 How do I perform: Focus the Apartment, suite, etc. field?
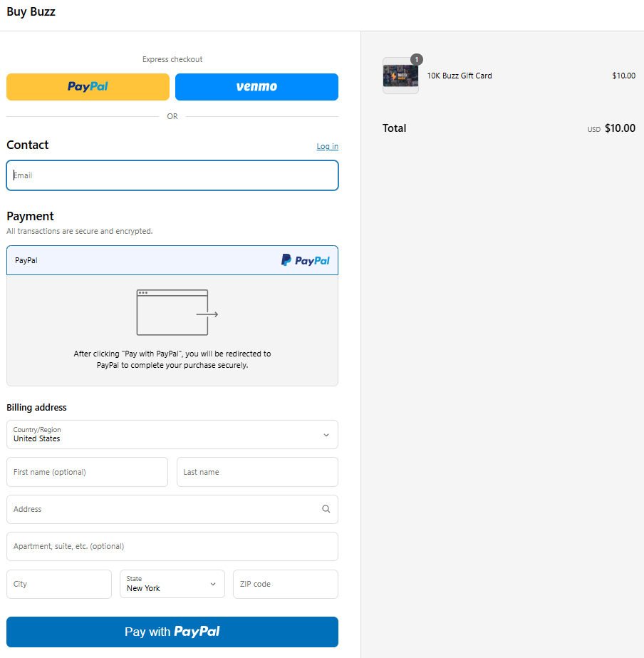(172, 546)
